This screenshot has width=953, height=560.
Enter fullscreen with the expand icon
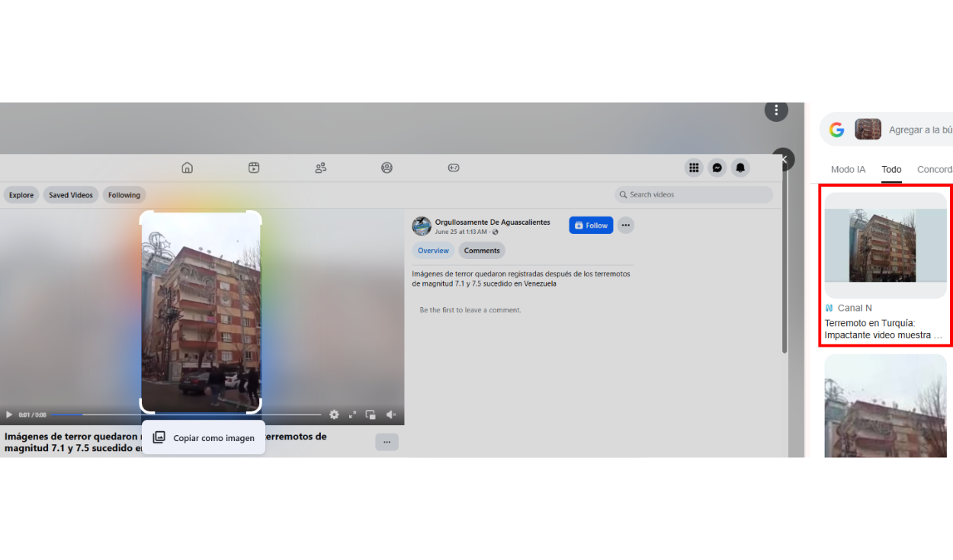[353, 414]
